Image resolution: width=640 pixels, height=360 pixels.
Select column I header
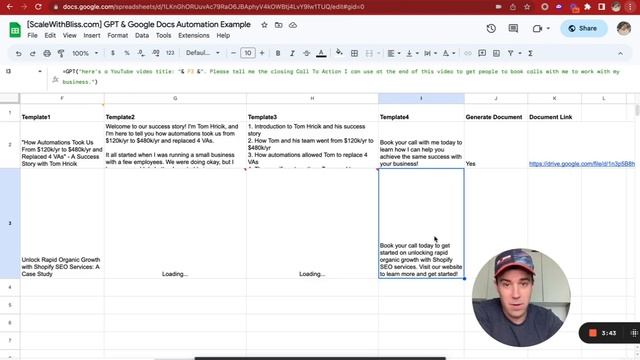point(421,98)
